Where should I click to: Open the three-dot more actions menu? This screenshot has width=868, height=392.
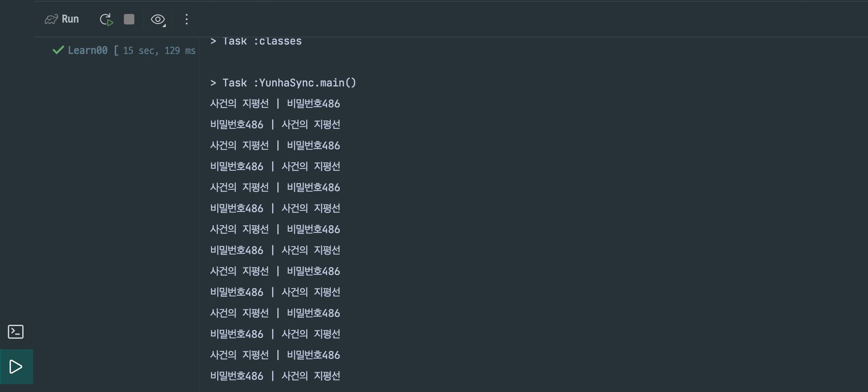(x=187, y=19)
